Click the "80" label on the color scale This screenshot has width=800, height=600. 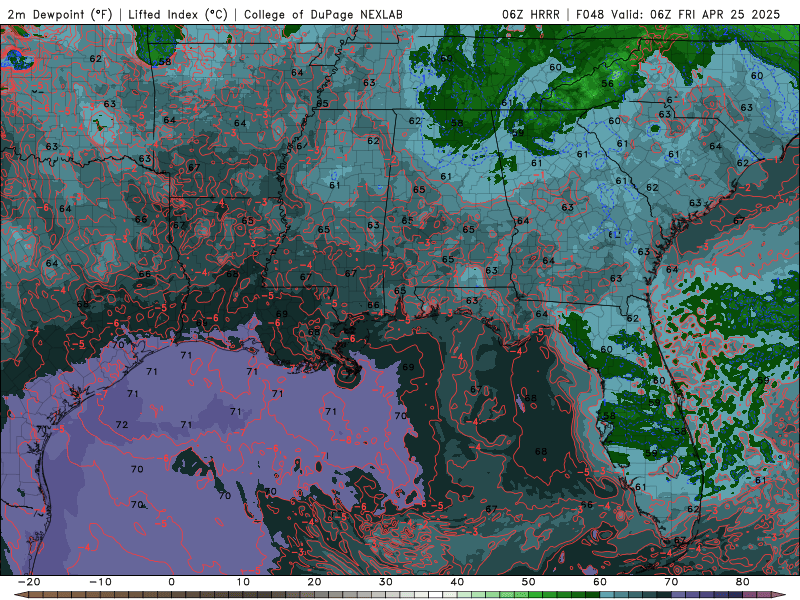(743, 582)
